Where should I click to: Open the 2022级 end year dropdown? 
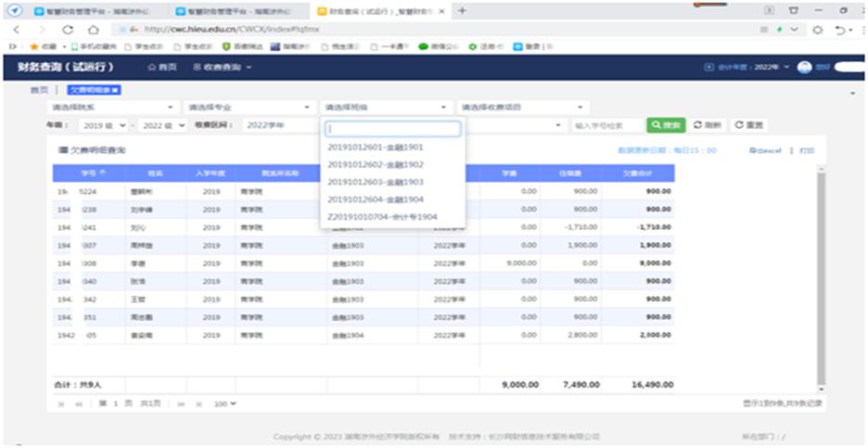pyautogui.click(x=162, y=126)
